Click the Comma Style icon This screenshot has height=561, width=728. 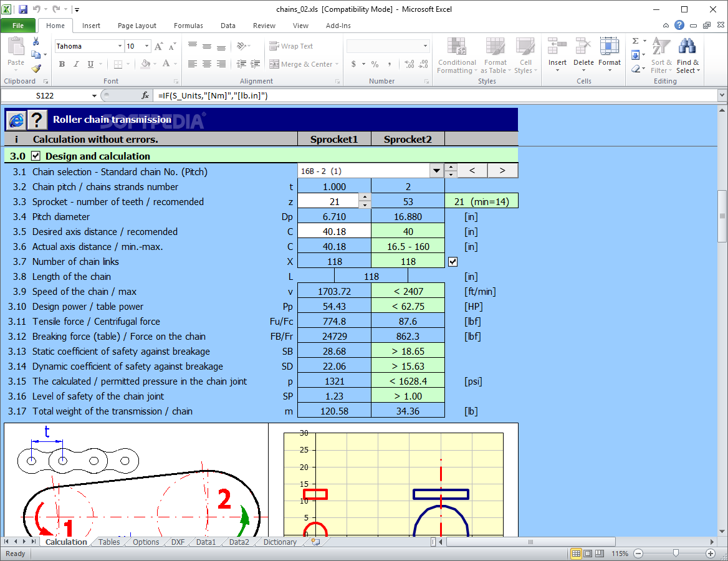tap(390, 64)
